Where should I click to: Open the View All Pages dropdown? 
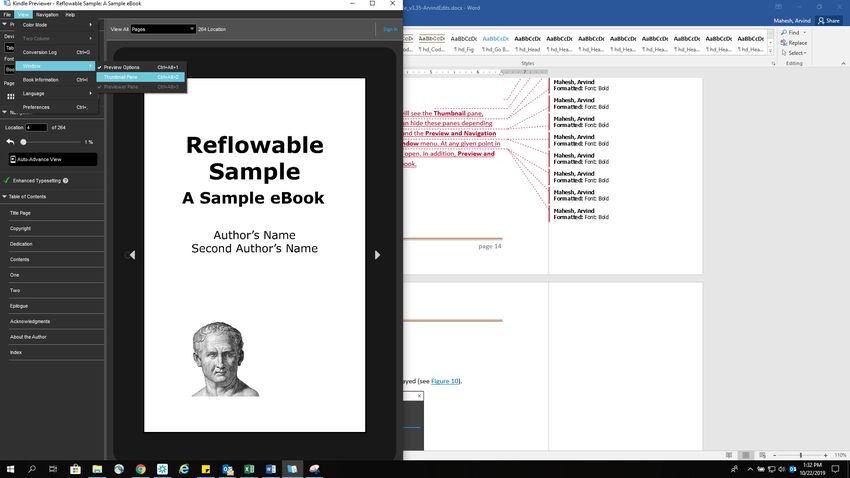pyautogui.click(x=163, y=30)
